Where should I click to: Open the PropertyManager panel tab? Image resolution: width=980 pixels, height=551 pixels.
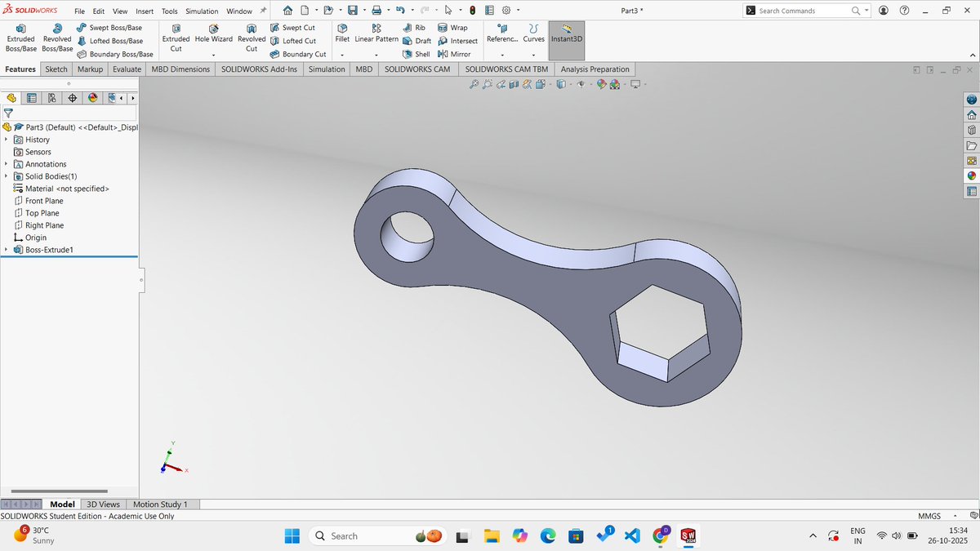tap(32, 98)
